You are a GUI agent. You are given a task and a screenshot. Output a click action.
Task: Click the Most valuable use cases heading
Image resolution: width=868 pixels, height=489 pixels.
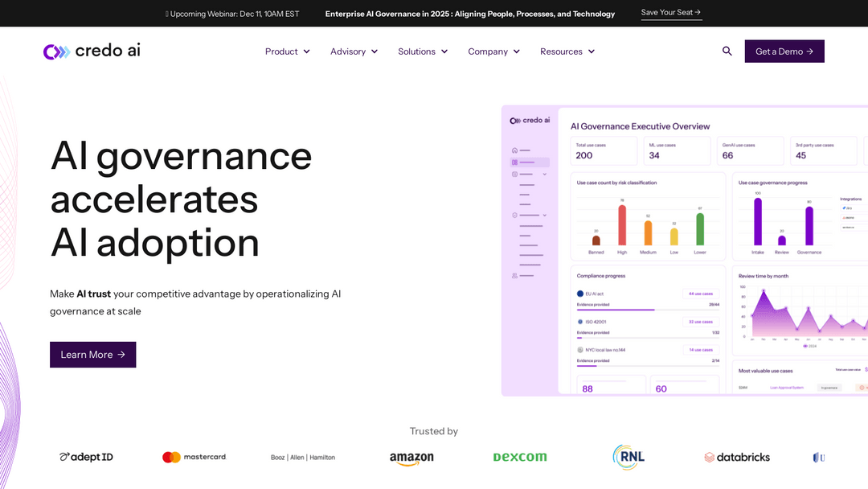pyautogui.click(x=766, y=371)
